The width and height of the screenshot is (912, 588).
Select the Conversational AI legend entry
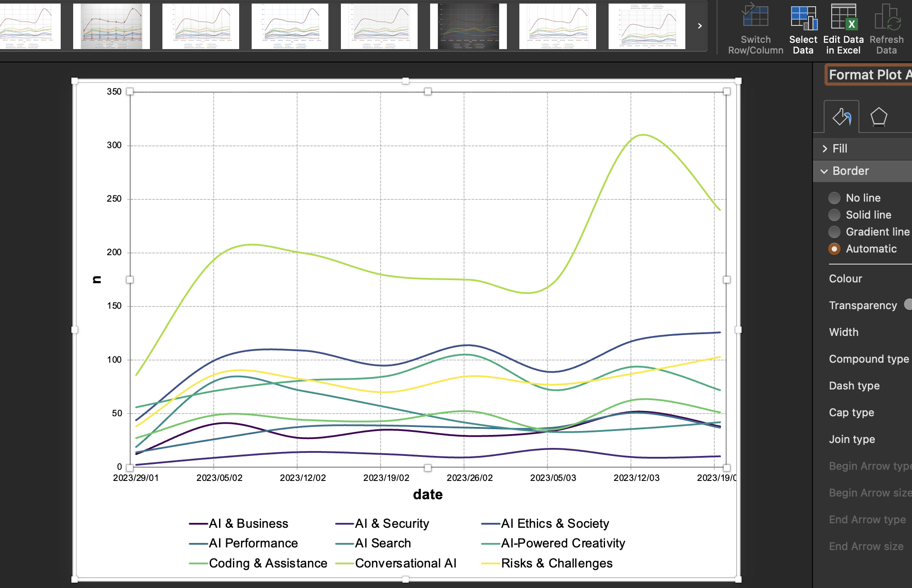pos(396,563)
